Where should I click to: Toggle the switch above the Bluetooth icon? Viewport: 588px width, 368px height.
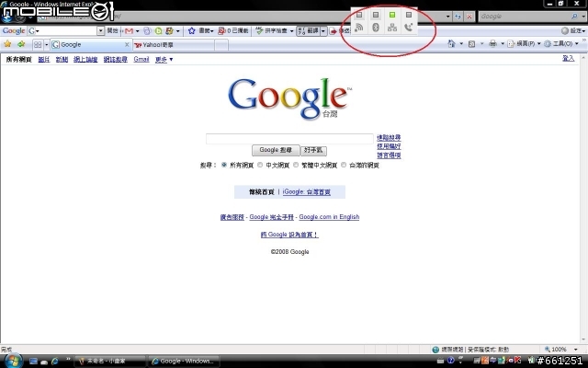click(376, 15)
